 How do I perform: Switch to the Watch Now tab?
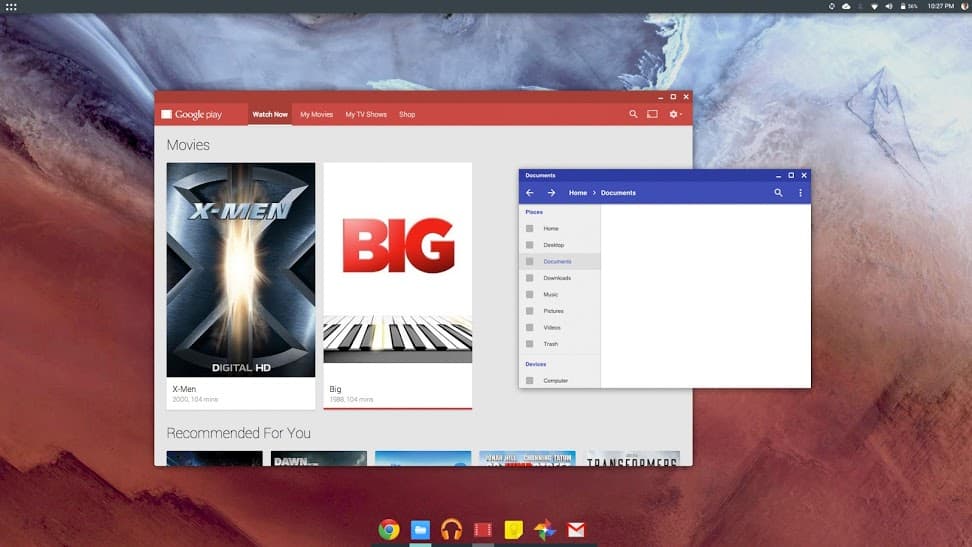click(270, 114)
